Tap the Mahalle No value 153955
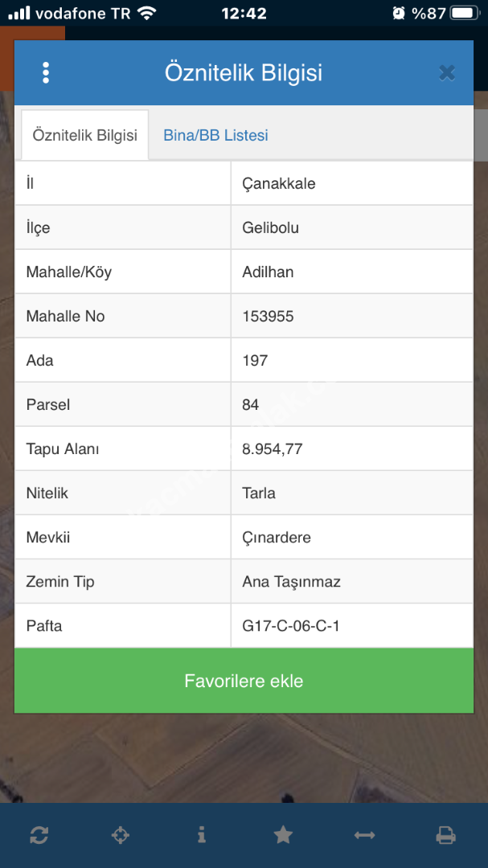The image size is (488, 868). (268, 316)
